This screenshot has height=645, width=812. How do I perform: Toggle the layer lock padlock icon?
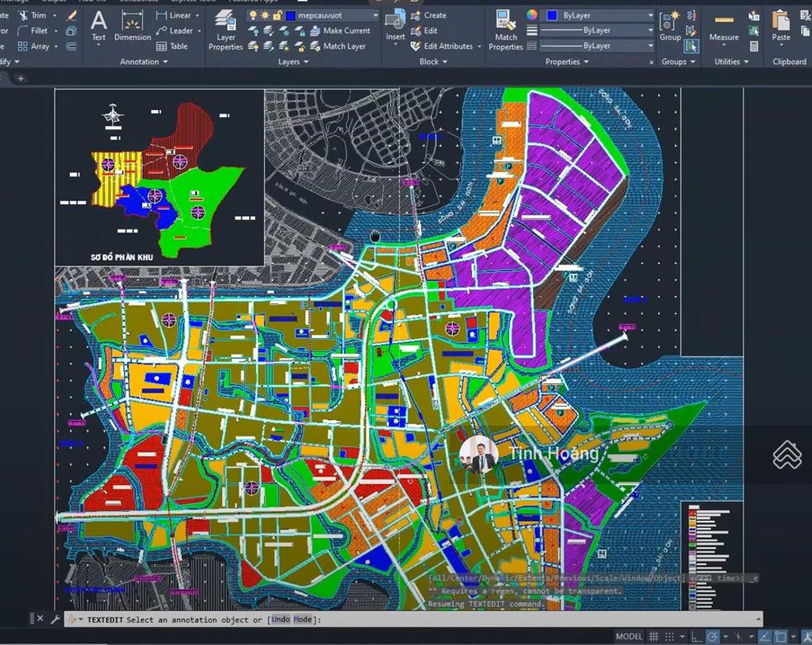tap(277, 16)
